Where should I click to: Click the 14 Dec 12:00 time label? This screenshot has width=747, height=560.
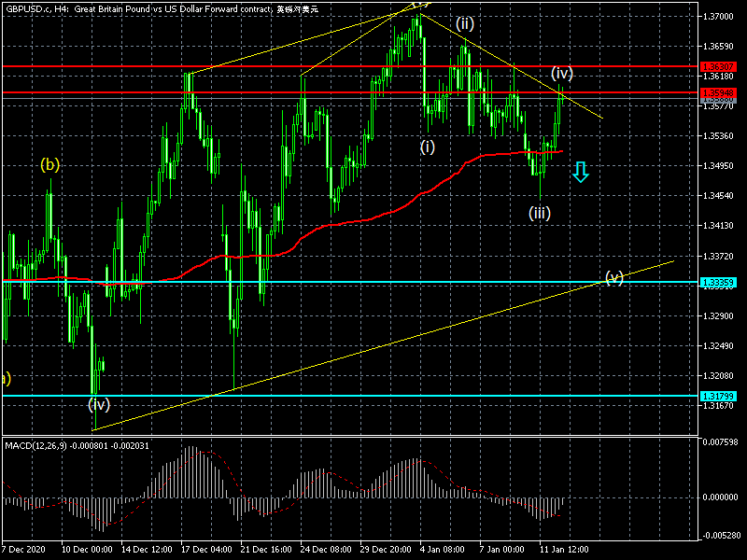point(147,549)
